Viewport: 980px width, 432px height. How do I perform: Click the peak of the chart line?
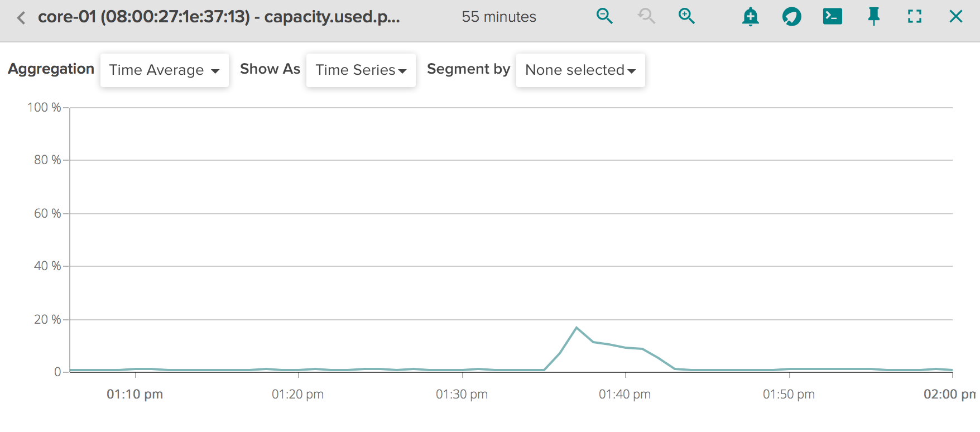point(577,328)
